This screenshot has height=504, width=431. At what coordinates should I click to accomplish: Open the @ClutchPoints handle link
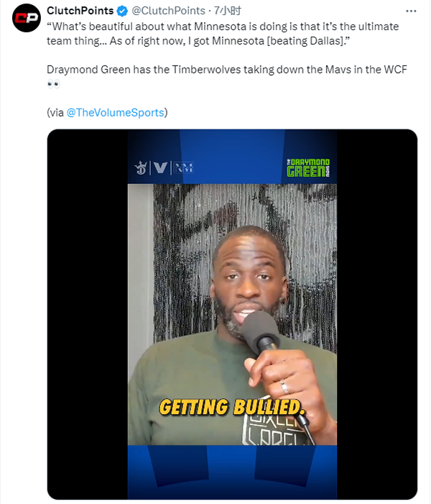pos(167,12)
